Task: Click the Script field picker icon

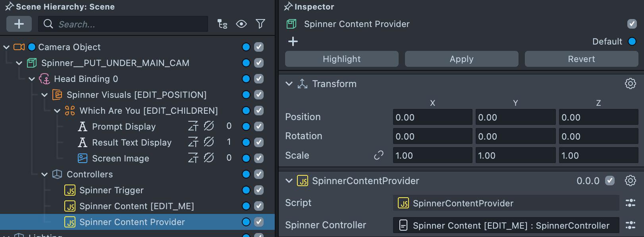Action: (630, 203)
